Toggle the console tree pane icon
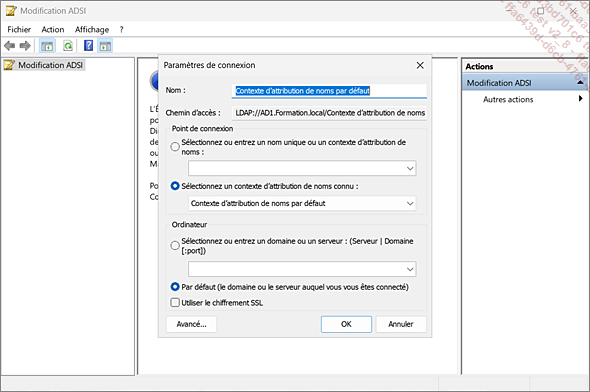 (47, 46)
